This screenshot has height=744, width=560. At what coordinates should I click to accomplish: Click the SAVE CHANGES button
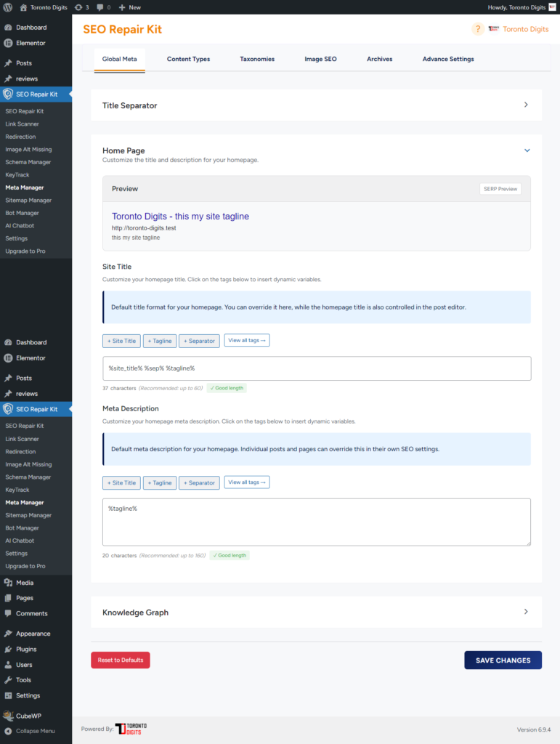(x=503, y=660)
